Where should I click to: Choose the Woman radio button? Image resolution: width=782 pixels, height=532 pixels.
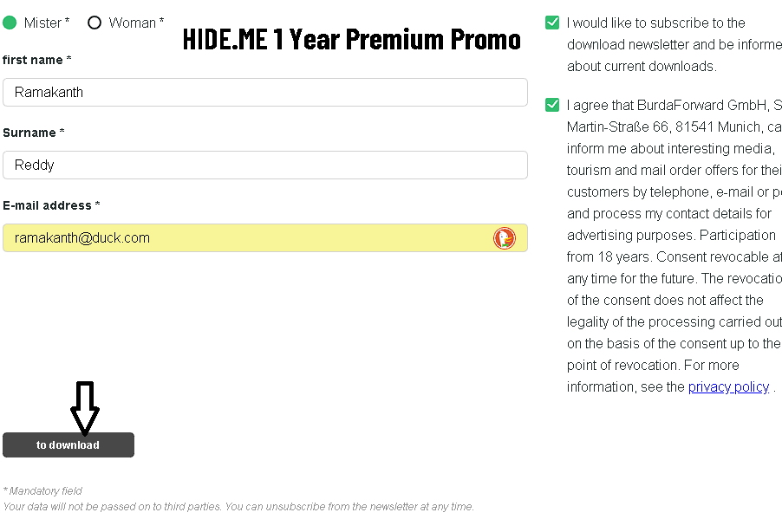click(94, 23)
